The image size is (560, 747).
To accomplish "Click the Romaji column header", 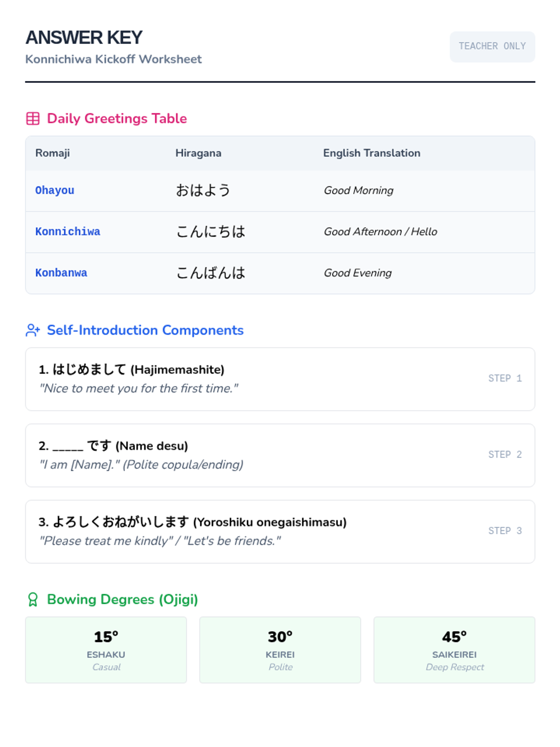I will [52, 153].
